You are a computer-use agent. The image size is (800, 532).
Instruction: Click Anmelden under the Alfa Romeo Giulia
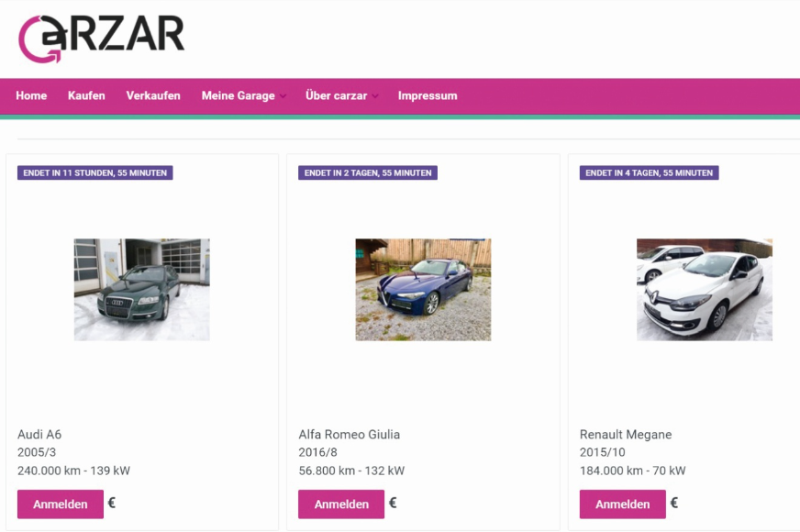(x=341, y=504)
